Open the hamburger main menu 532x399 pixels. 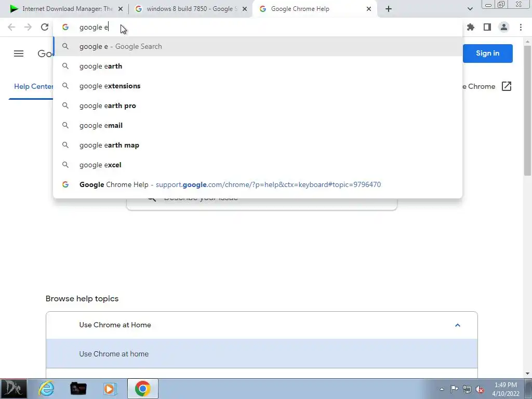[x=19, y=54]
